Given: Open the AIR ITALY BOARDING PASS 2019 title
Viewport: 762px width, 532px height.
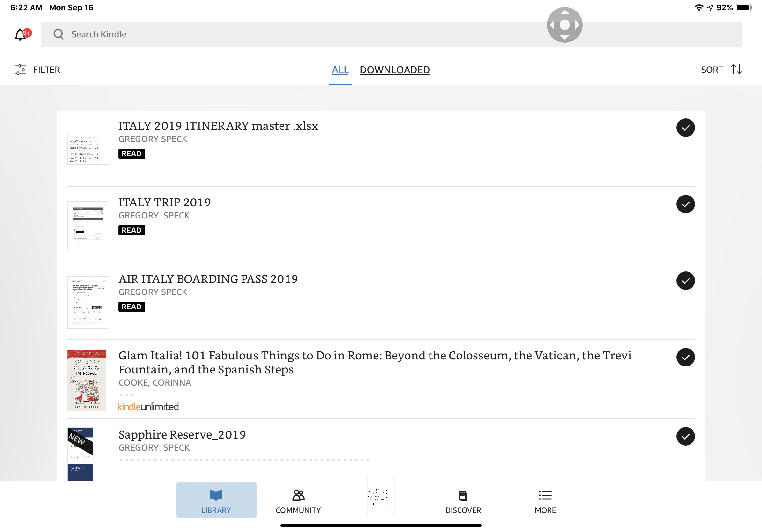Looking at the screenshot, I should pyautogui.click(x=208, y=279).
